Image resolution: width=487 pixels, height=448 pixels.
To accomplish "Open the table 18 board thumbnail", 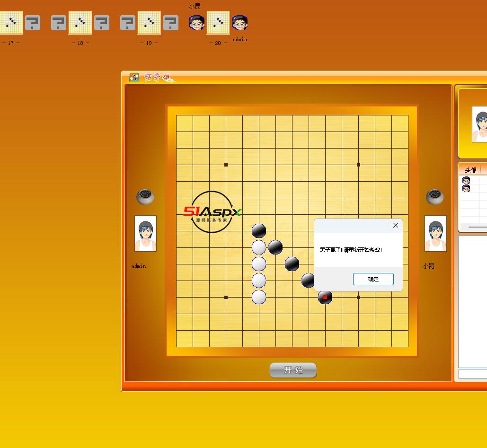I will (80, 22).
